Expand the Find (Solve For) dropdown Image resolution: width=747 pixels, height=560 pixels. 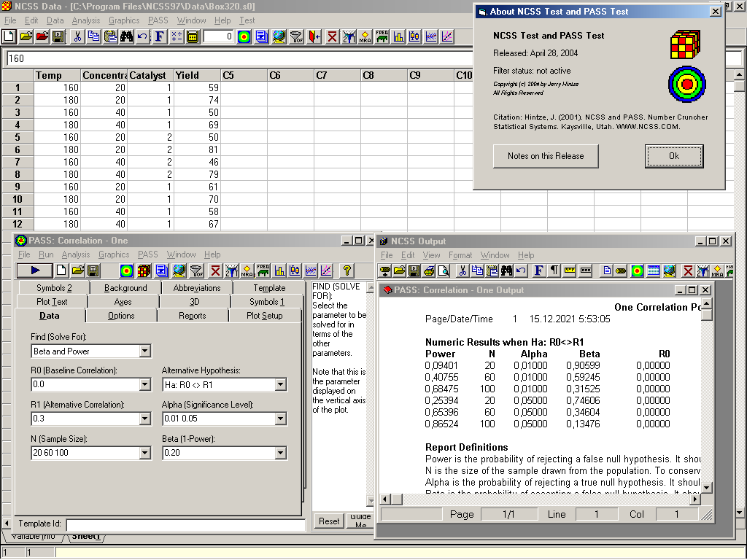click(144, 351)
